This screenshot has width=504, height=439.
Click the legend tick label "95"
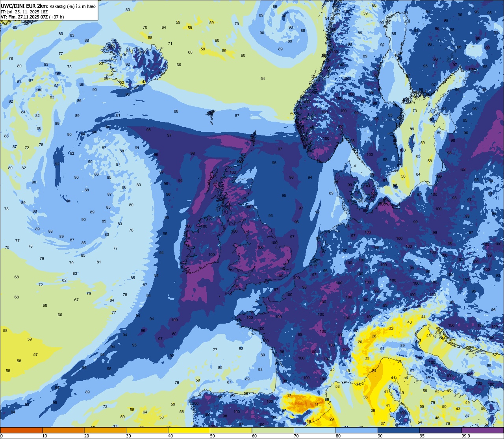422,436
